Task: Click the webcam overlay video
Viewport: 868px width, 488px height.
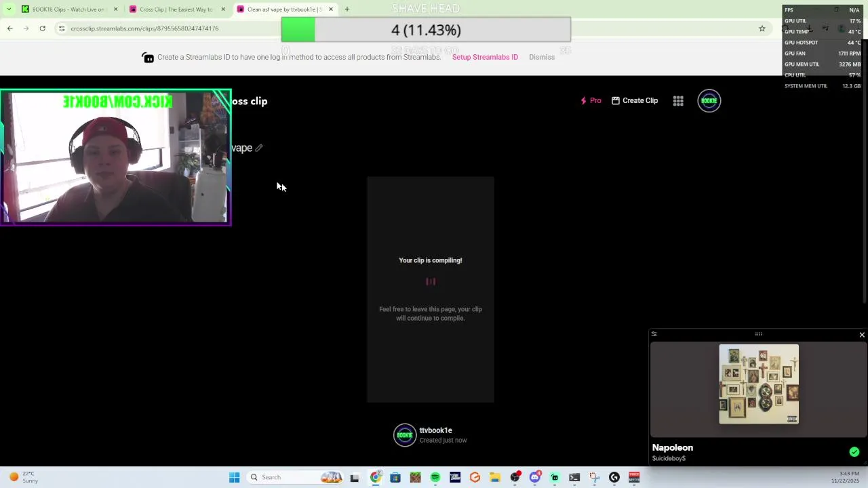Action: pos(115,157)
